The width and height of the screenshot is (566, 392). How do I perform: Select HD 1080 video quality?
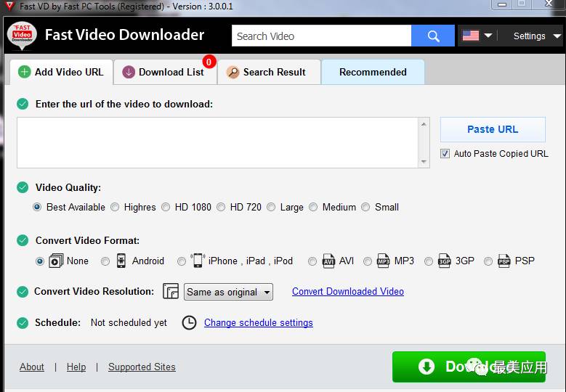pyautogui.click(x=166, y=207)
